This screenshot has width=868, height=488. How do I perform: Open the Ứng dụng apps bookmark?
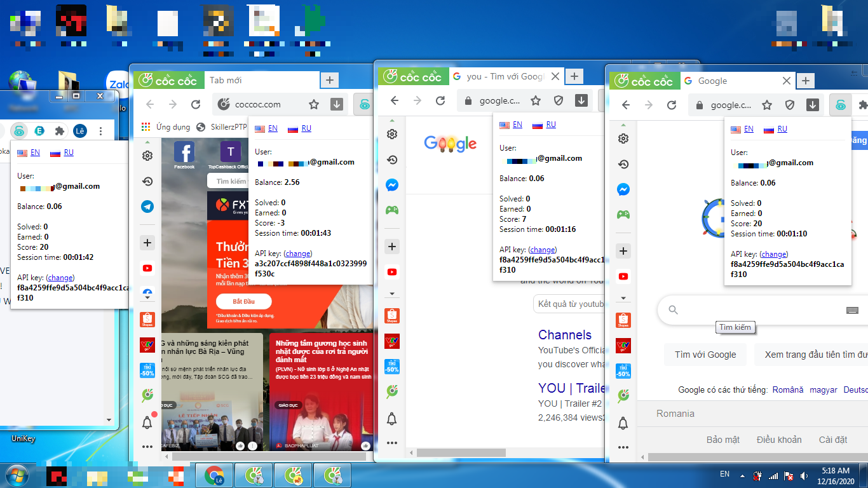tap(166, 126)
